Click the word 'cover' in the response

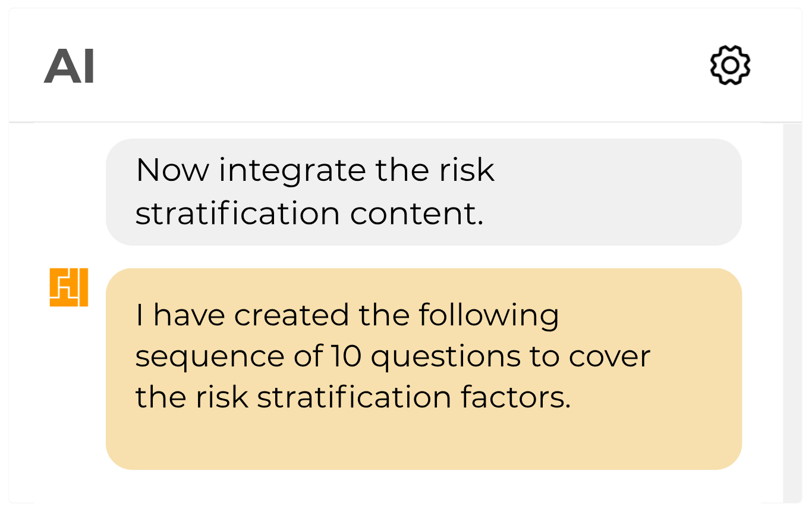pyautogui.click(x=609, y=357)
